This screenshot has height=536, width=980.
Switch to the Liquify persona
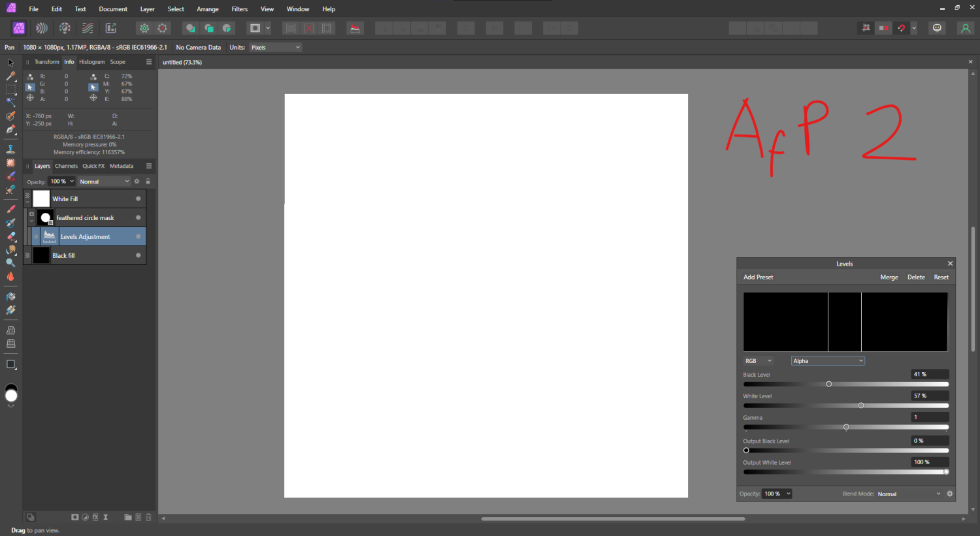41,28
